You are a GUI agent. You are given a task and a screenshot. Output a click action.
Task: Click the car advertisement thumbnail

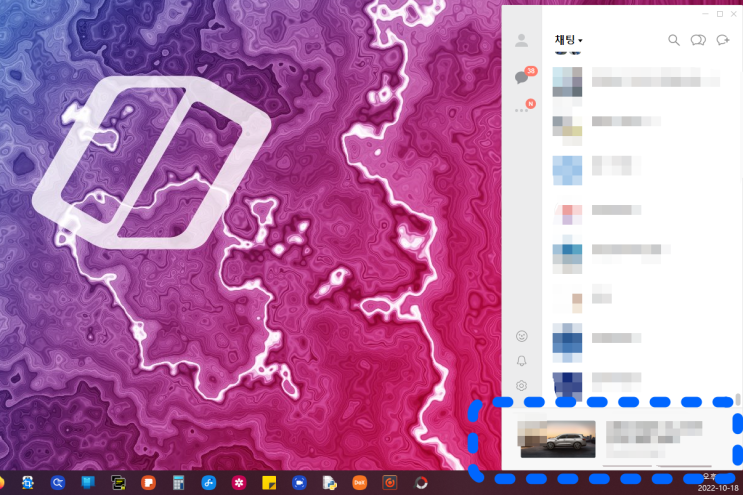click(x=556, y=439)
